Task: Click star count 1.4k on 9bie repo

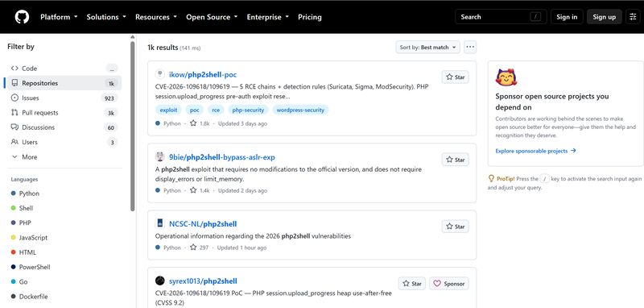Action: [200, 190]
